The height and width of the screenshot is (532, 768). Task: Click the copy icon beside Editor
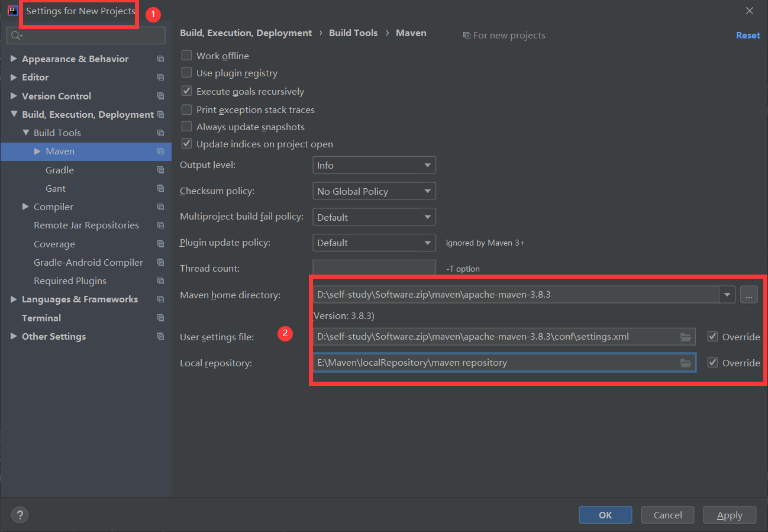[x=160, y=78]
